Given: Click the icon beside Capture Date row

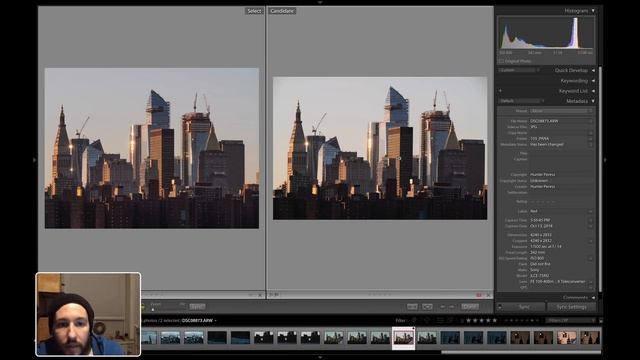Looking at the screenshot, I should pos(590,226).
